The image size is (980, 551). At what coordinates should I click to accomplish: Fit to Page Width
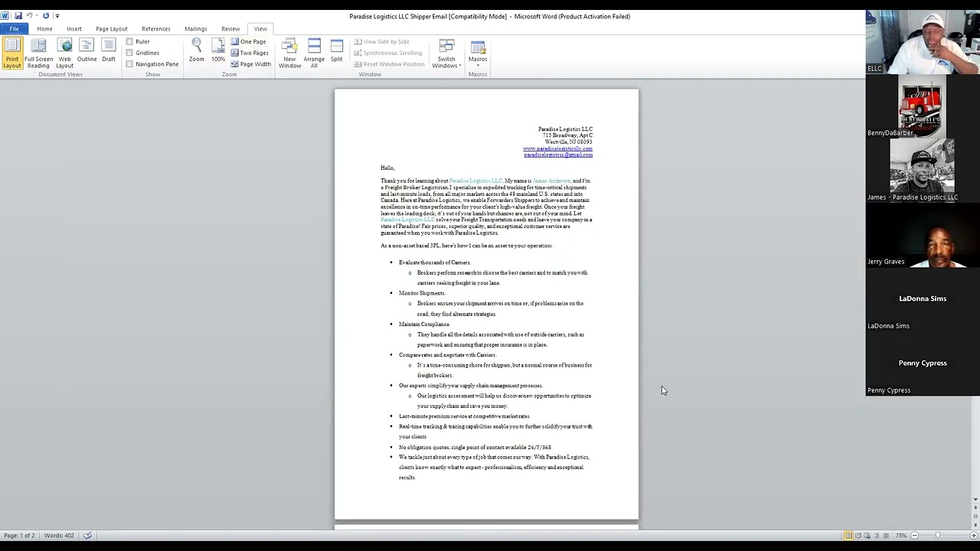pyautogui.click(x=250, y=64)
